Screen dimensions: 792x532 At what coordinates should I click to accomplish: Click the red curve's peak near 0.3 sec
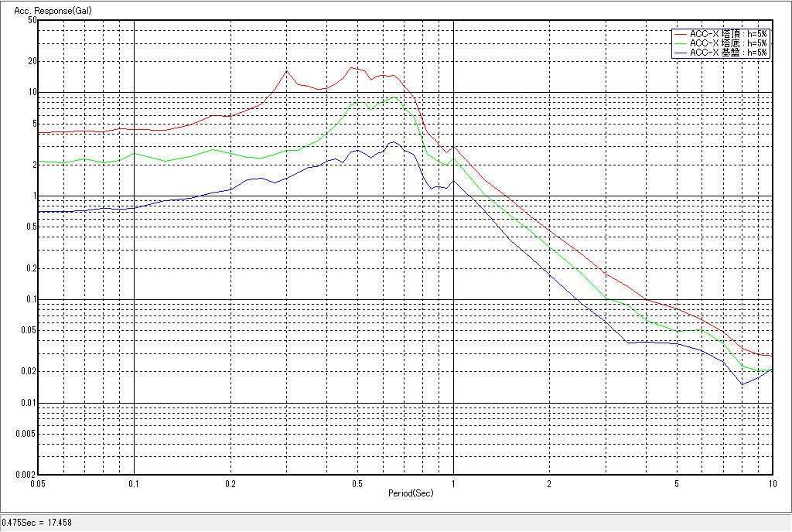coord(287,71)
